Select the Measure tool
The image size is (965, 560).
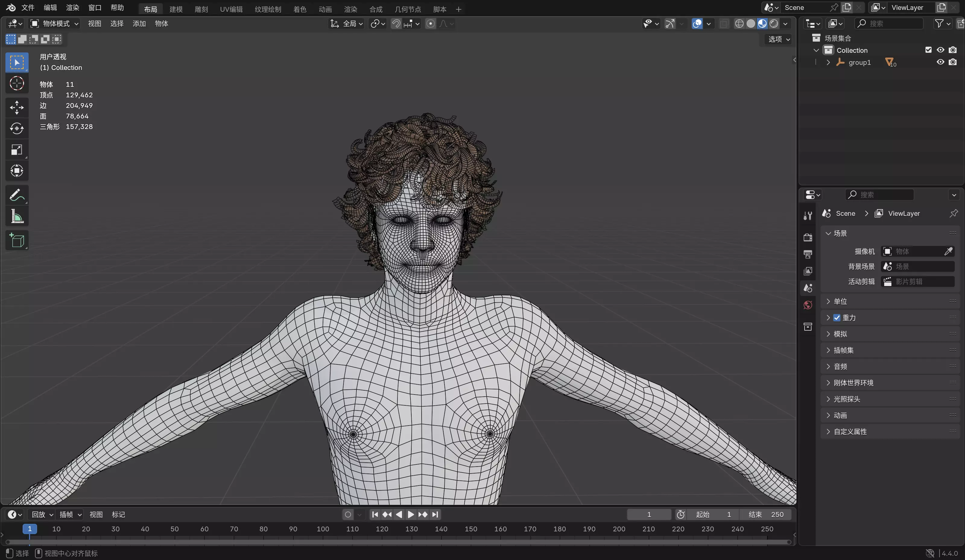(17, 216)
